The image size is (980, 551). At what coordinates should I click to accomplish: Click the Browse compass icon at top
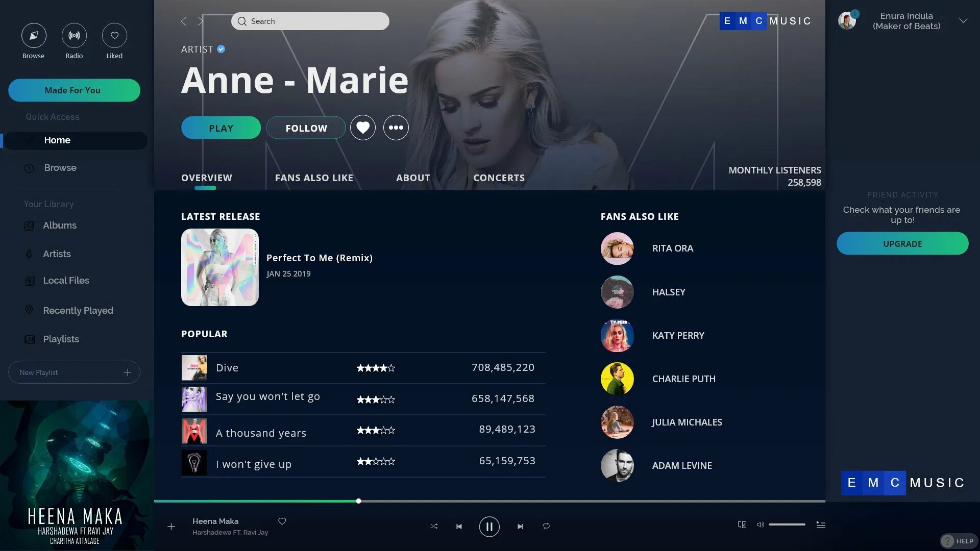click(34, 36)
